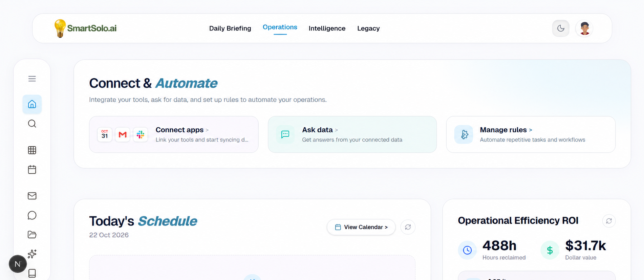Open the sidebar hamburger menu
This screenshot has height=280, width=644.
32,79
